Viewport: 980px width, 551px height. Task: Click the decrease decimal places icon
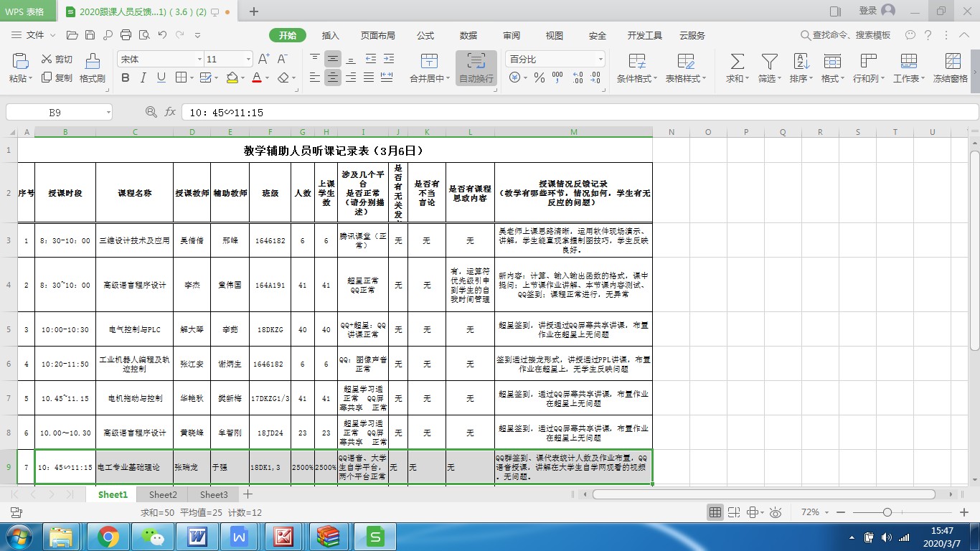pyautogui.click(x=594, y=77)
